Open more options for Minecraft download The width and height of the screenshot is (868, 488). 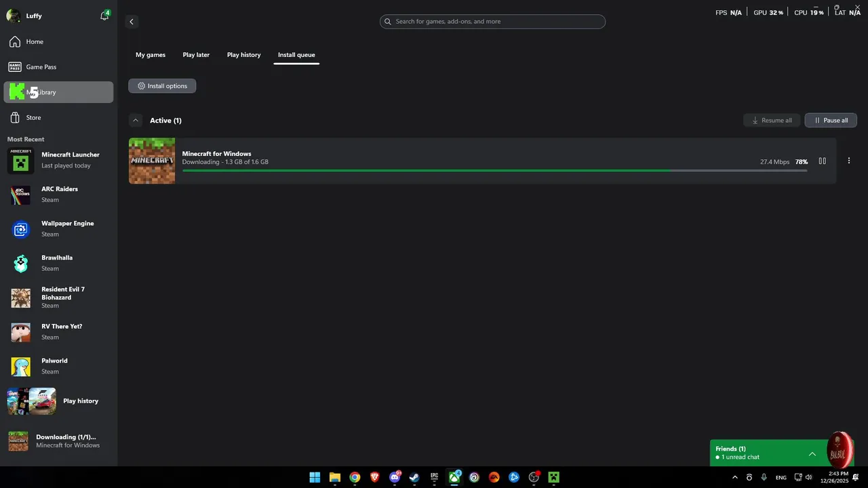point(849,161)
